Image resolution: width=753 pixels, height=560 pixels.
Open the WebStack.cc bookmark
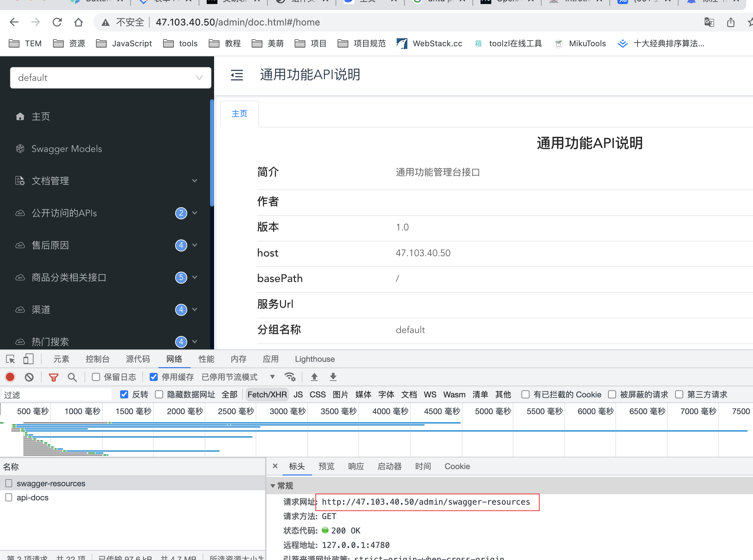pyautogui.click(x=430, y=43)
